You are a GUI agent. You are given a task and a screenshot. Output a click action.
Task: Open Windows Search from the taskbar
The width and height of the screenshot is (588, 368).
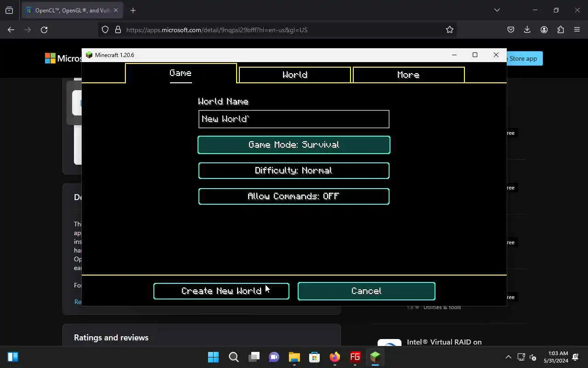point(234,357)
